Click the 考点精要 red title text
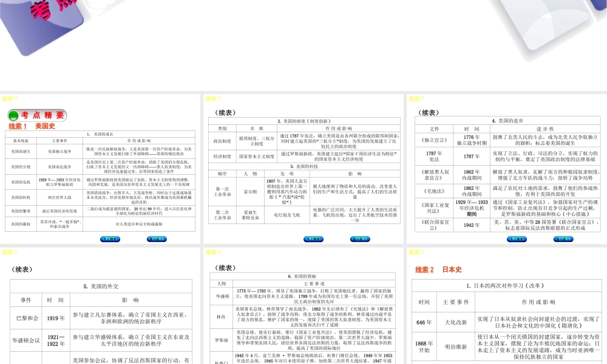The width and height of the screenshot is (607, 364). coord(42,115)
